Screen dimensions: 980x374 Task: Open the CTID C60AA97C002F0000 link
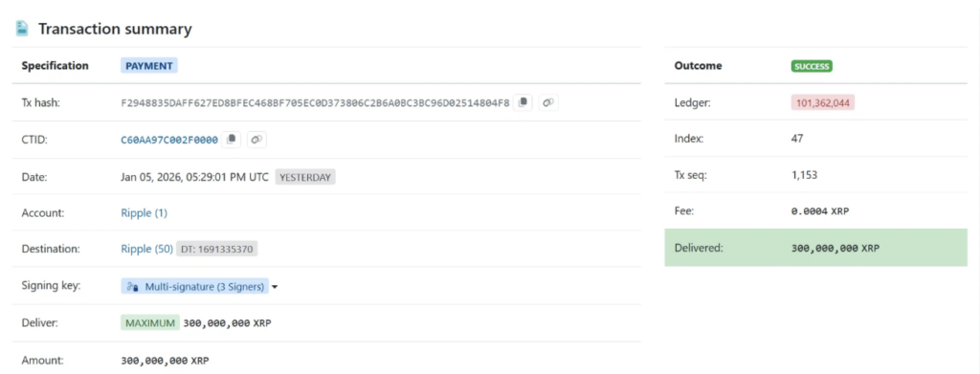(169, 140)
